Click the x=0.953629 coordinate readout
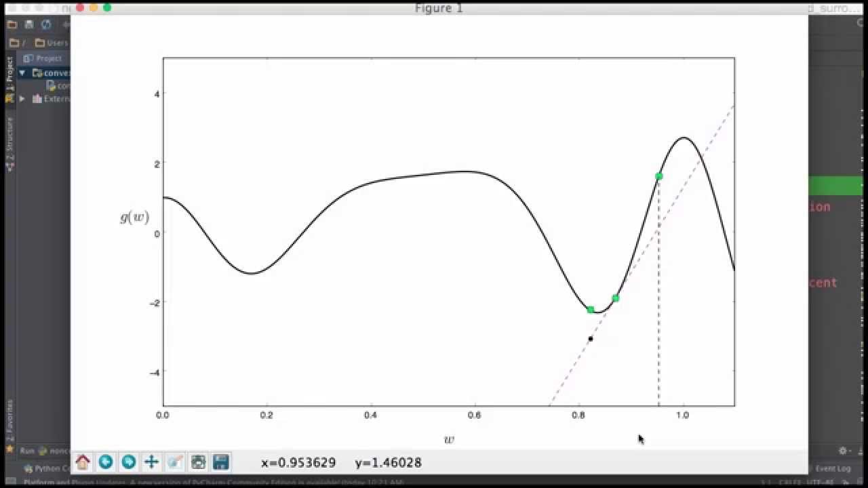 tap(298, 463)
